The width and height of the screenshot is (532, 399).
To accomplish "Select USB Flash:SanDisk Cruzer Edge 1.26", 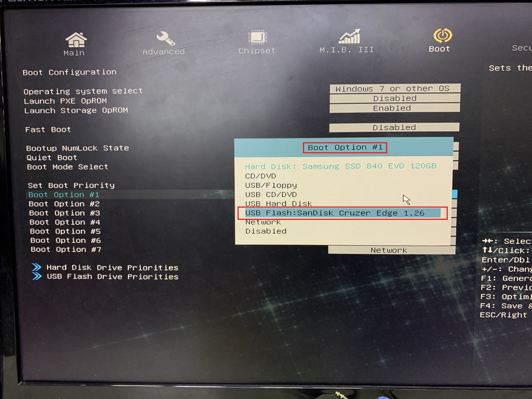I will (x=342, y=213).
